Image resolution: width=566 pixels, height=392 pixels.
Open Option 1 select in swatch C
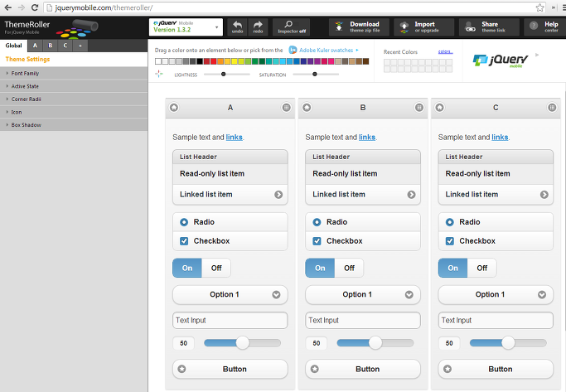[x=496, y=294]
